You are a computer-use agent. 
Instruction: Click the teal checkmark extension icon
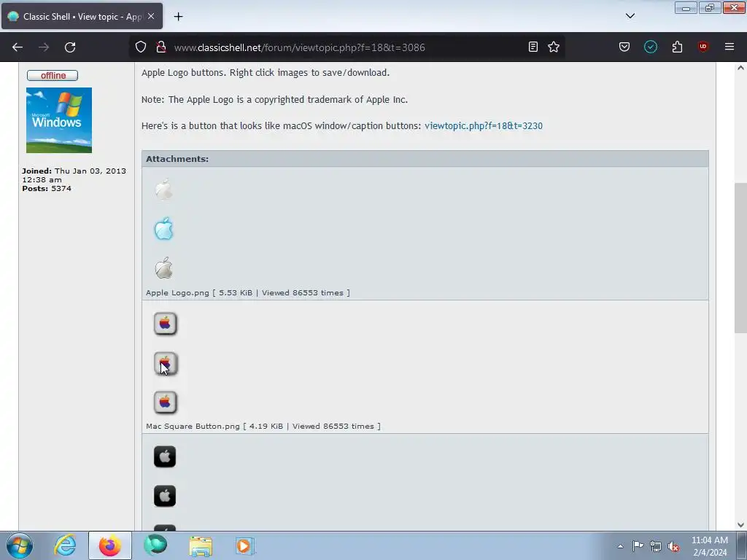(x=650, y=47)
